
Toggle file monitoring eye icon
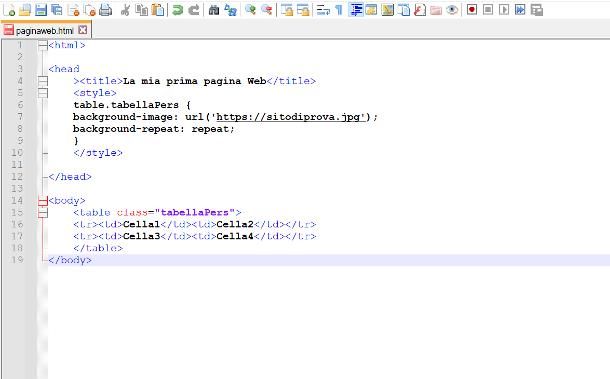452,10
